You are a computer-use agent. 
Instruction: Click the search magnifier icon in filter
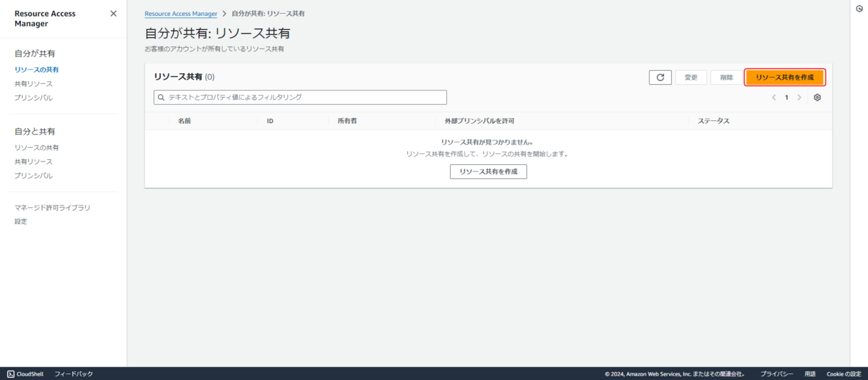161,97
